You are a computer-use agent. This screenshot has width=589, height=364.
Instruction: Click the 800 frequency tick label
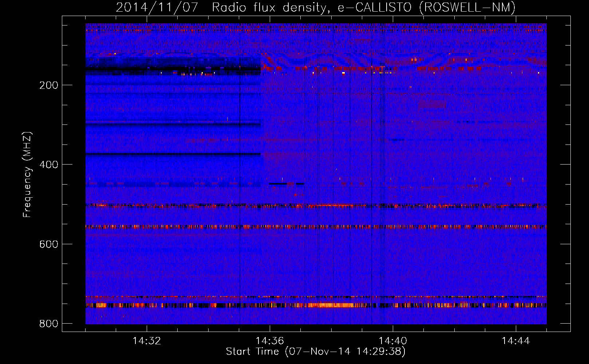[49, 324]
